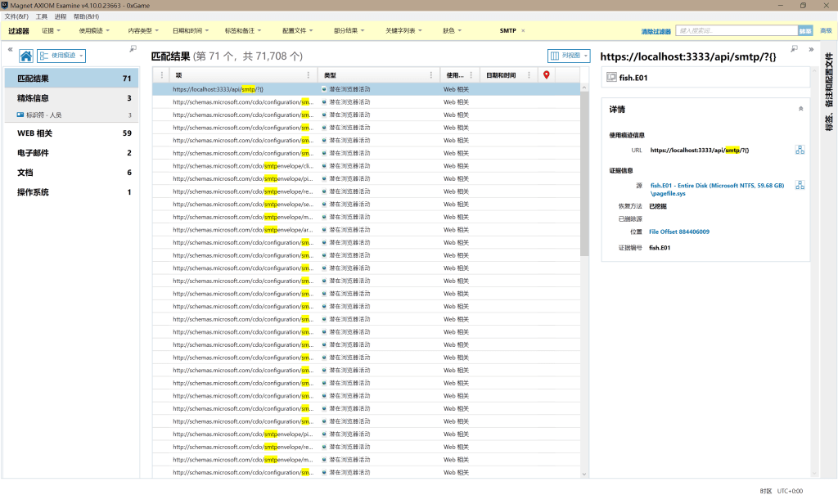Open the File Offset 884406009 link

pyautogui.click(x=678, y=232)
